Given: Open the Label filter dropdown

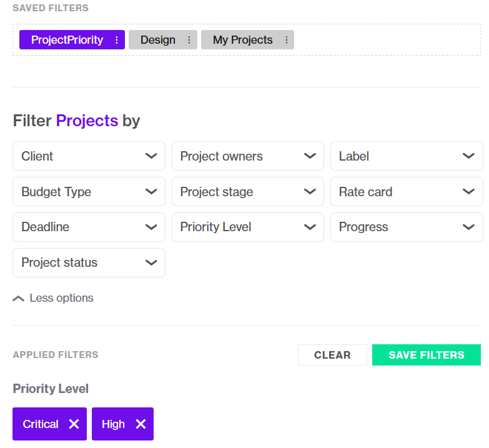Looking at the screenshot, I should point(407,156).
